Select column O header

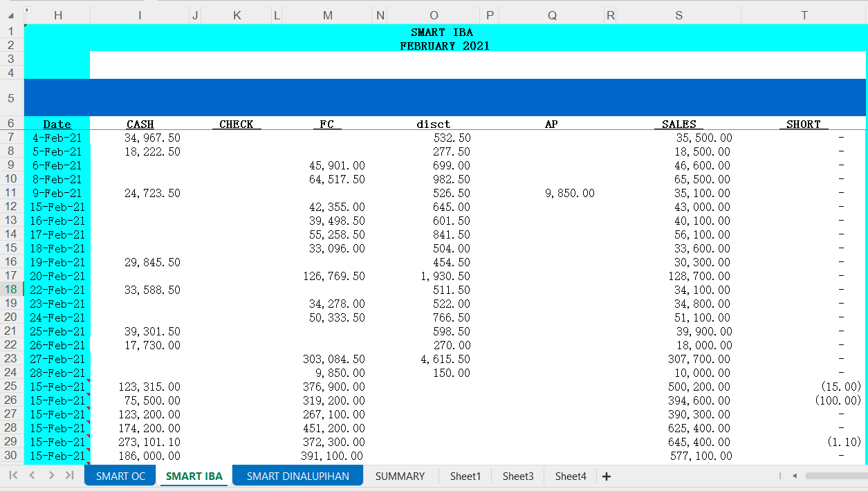click(434, 15)
